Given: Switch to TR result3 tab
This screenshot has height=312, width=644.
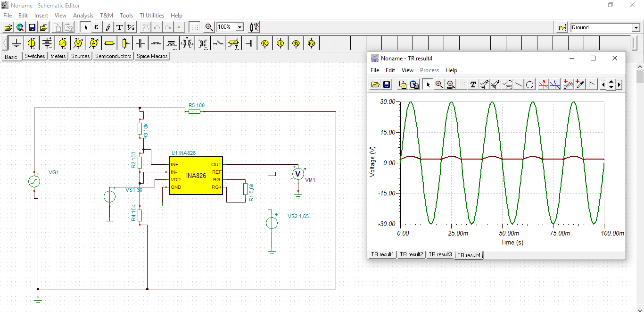Looking at the screenshot, I should coord(440,254).
